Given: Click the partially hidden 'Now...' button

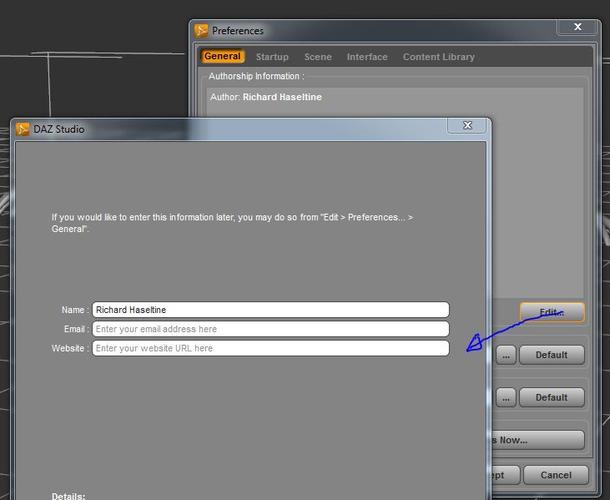Looking at the screenshot, I should (x=538, y=440).
